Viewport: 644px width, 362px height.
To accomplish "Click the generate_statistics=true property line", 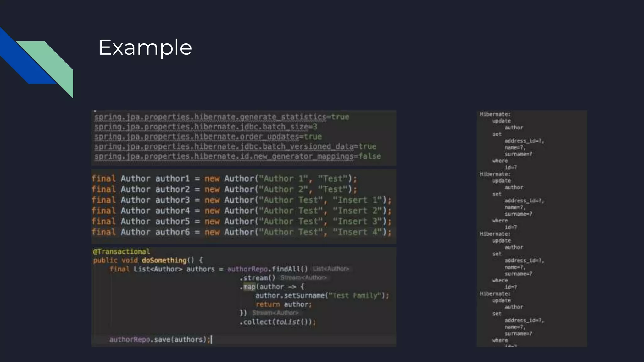I will click(221, 117).
